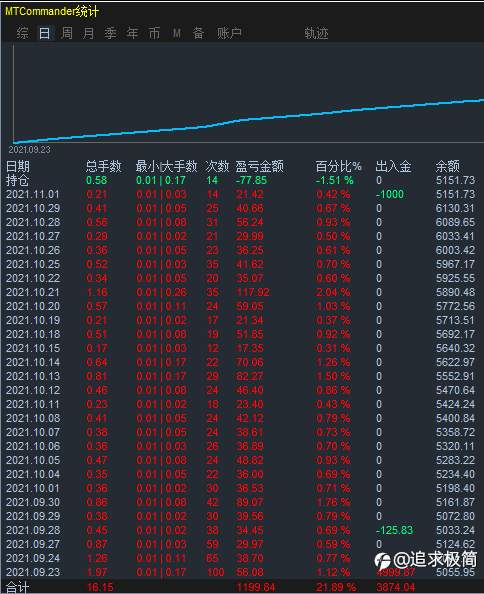Viewport: 484px width, 594px height.
Task: Switch to the M tab
Action: 176,33
